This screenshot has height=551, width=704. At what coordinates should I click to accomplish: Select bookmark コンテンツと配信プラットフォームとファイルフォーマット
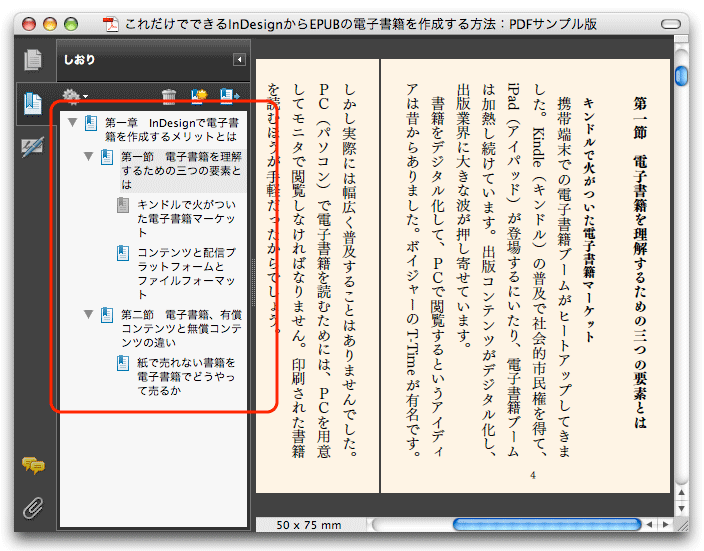click(x=186, y=273)
